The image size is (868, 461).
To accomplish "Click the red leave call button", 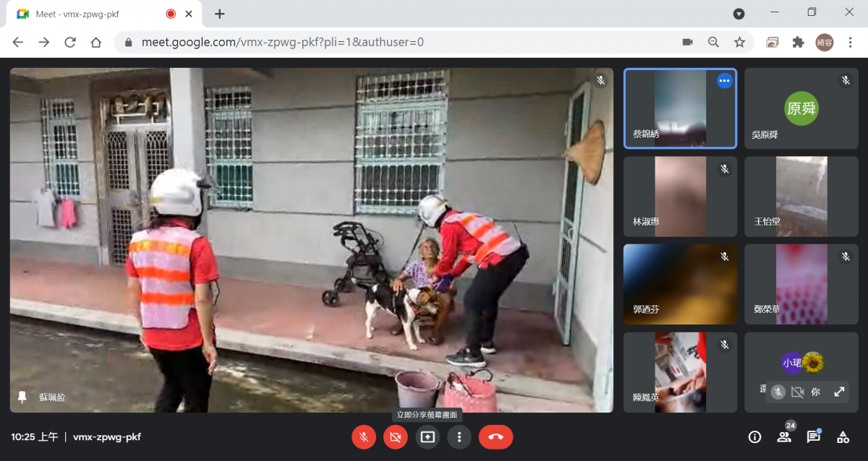I will point(495,436).
